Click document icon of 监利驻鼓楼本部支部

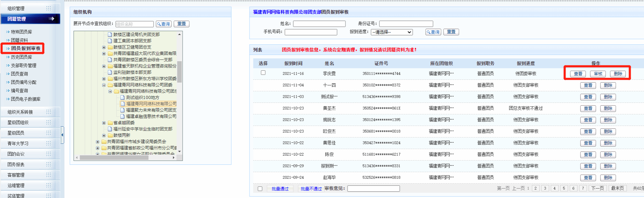110,72
